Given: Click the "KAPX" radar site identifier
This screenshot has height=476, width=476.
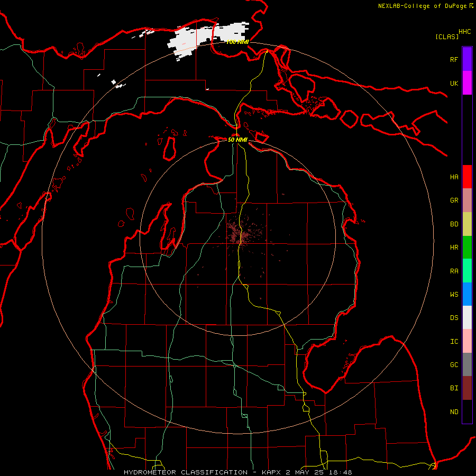Looking at the screenshot, I should 272,472.
